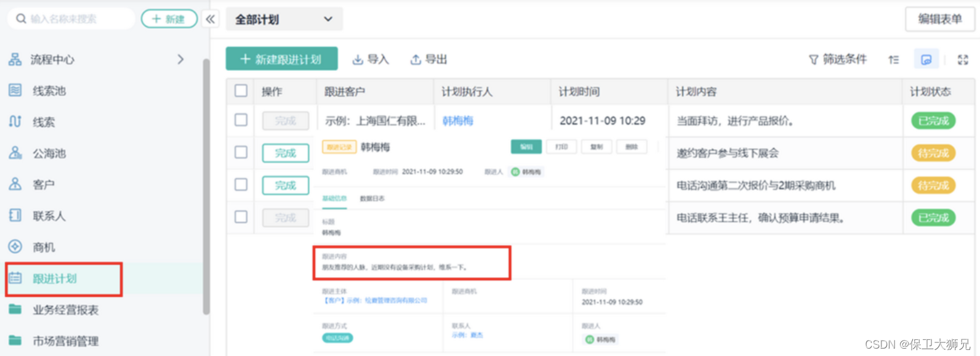
Task: Focus the name search input field
Action: pyautogui.click(x=71, y=19)
